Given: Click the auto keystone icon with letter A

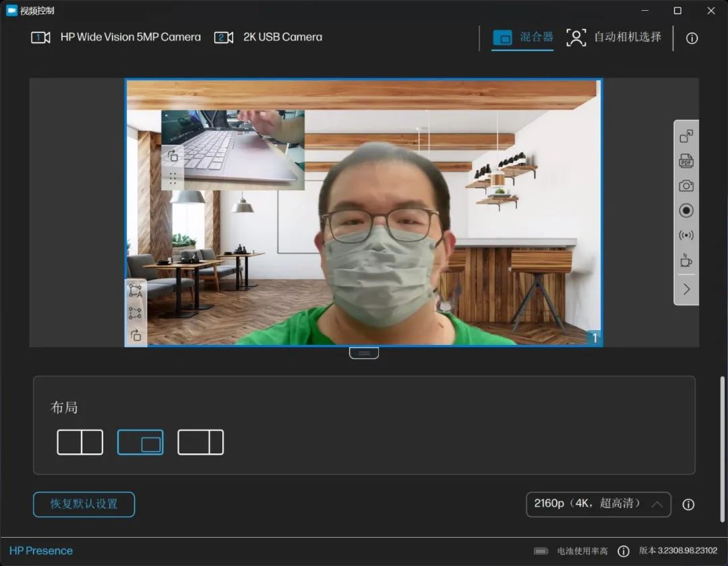Looking at the screenshot, I should coord(135,291).
